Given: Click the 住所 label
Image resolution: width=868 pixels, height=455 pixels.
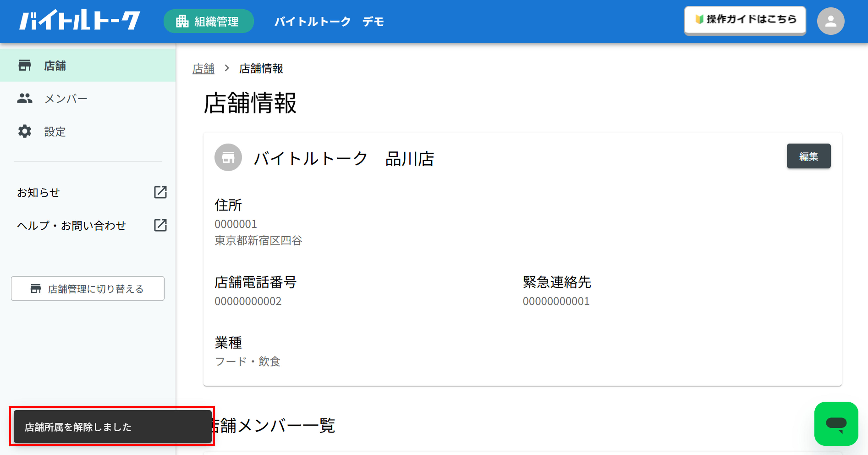Looking at the screenshot, I should click(x=228, y=205).
